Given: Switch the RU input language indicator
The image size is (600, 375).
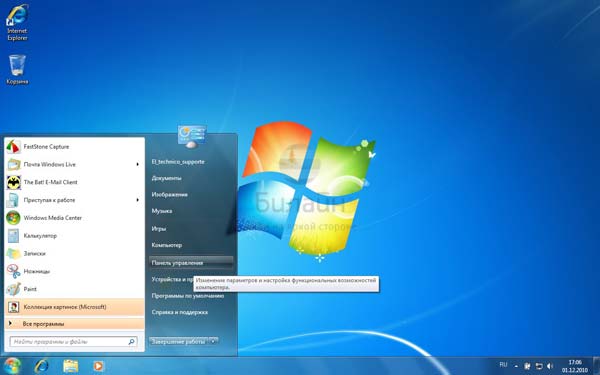Looking at the screenshot, I should (x=503, y=365).
